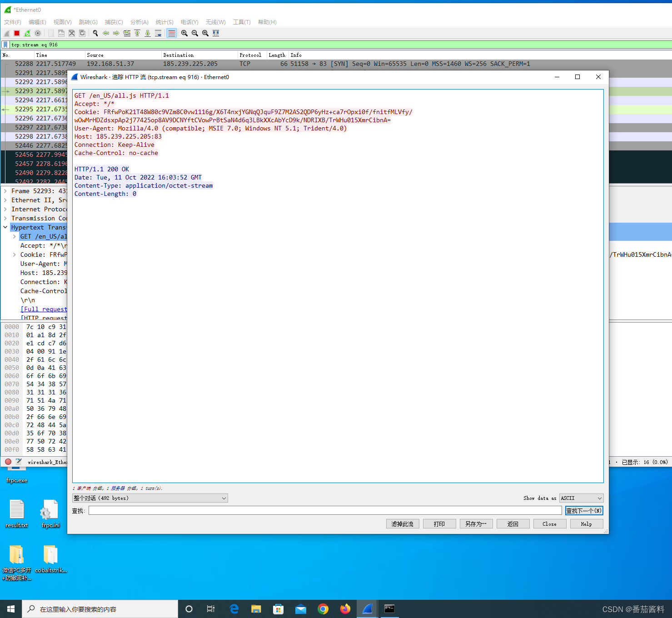Sort by the Destination column header
Viewport: 672px width, 618px height.
click(x=200, y=55)
